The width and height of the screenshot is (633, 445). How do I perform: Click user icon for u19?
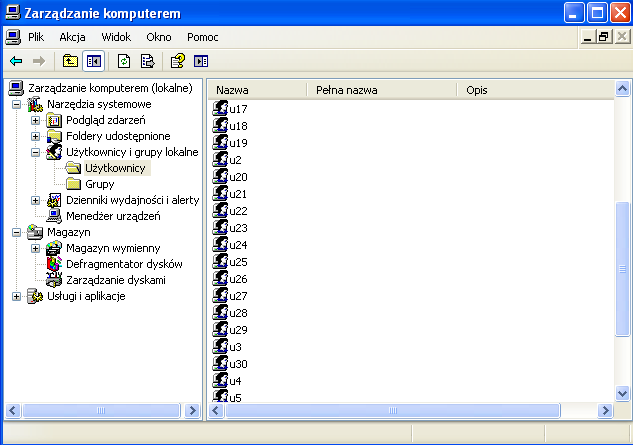(220, 143)
